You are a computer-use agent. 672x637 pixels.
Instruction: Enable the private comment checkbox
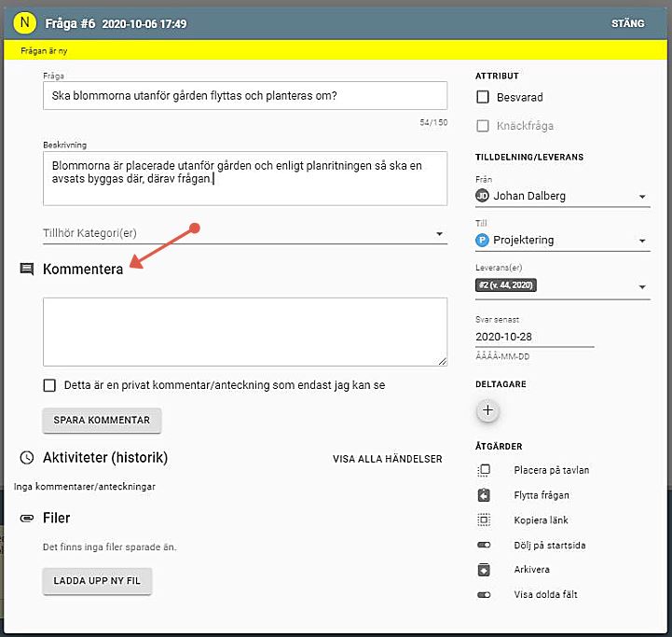point(49,385)
